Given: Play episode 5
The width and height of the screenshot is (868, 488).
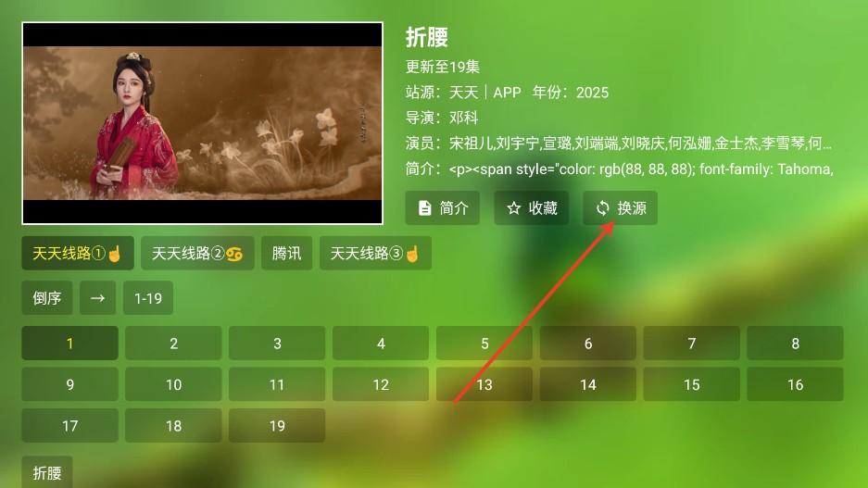Looking at the screenshot, I should coord(484,344).
